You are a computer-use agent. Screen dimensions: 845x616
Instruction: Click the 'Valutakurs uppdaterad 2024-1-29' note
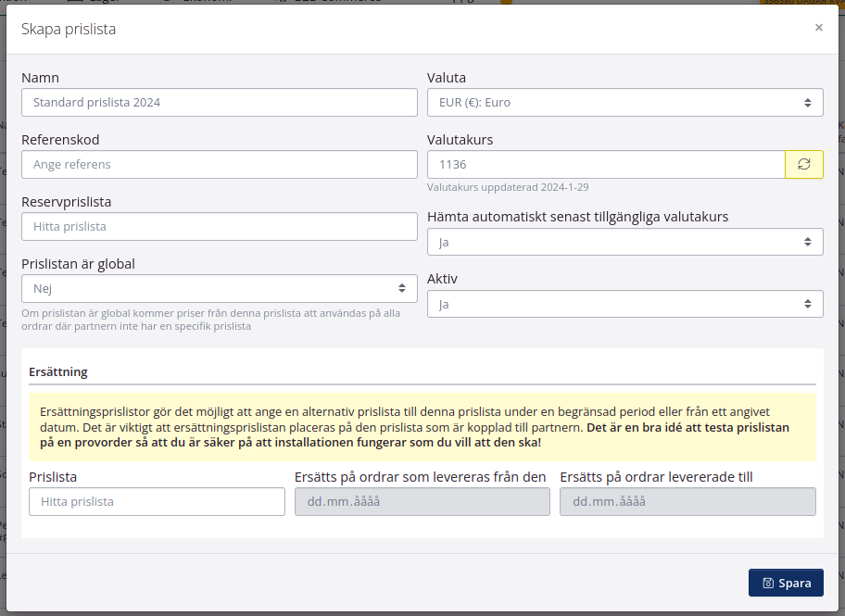(509, 187)
